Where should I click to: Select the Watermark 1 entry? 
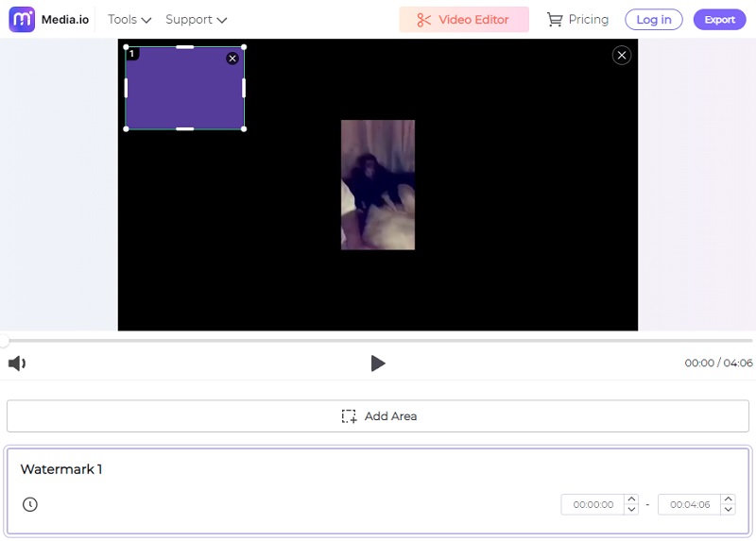[x=61, y=469]
